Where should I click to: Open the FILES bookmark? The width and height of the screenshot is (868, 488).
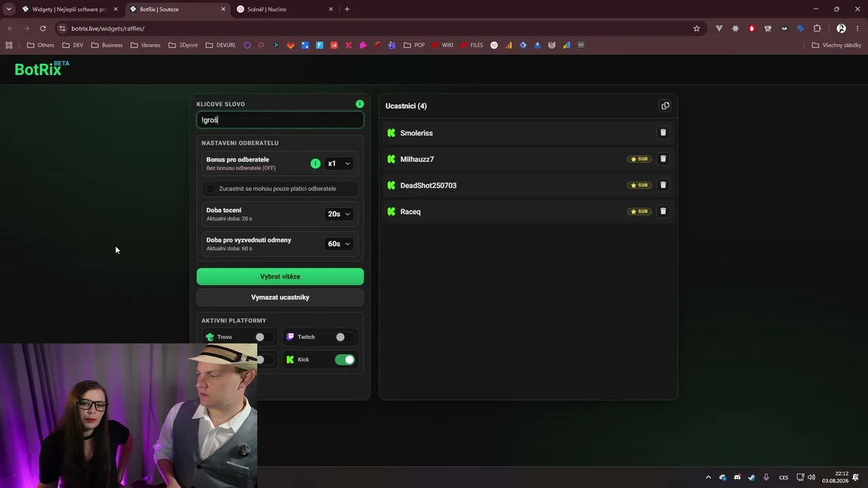click(471, 45)
